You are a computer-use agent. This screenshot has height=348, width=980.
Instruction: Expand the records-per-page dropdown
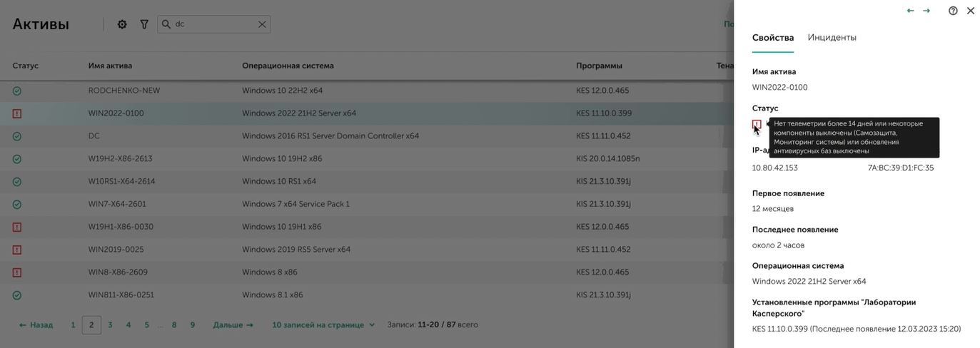click(x=323, y=325)
